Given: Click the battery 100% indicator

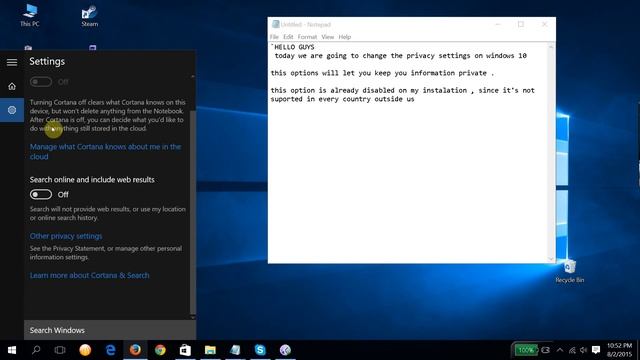Looking at the screenshot, I should (526, 350).
